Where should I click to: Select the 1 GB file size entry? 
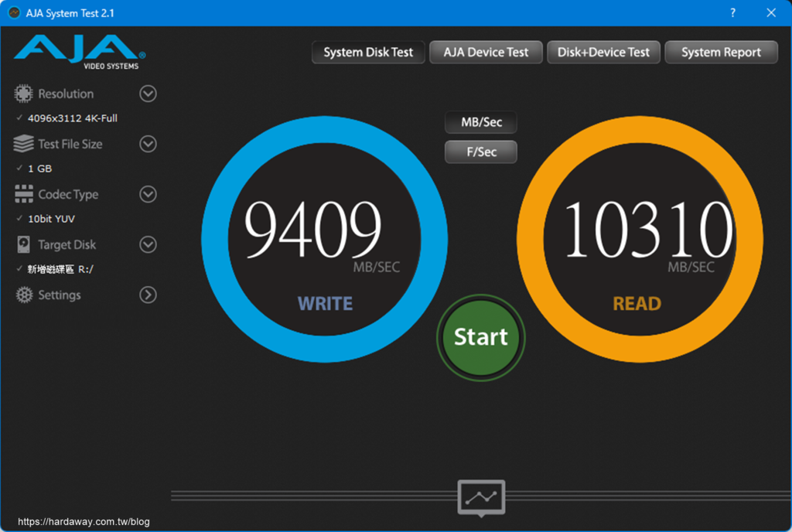coord(40,169)
